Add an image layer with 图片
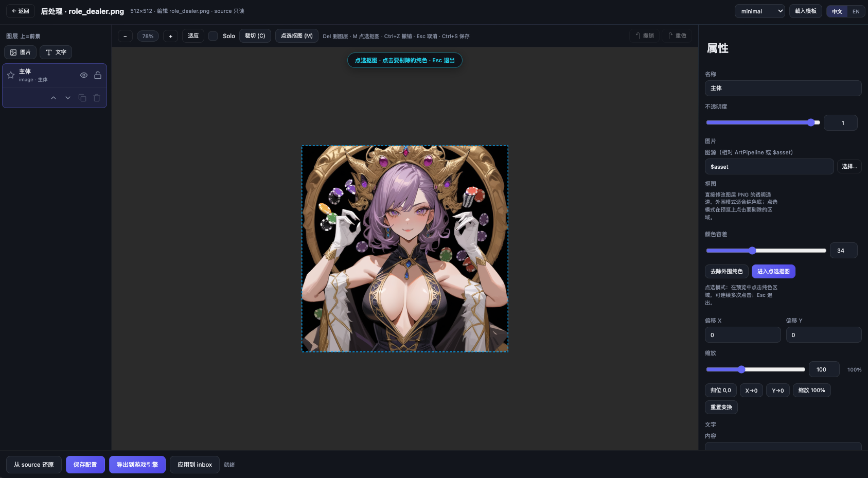The image size is (868, 478). tap(21, 52)
